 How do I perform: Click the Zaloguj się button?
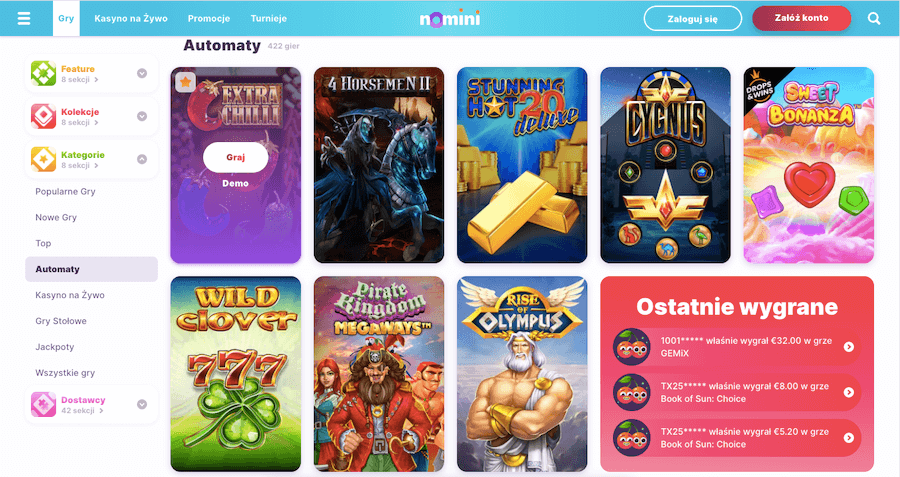tap(693, 18)
